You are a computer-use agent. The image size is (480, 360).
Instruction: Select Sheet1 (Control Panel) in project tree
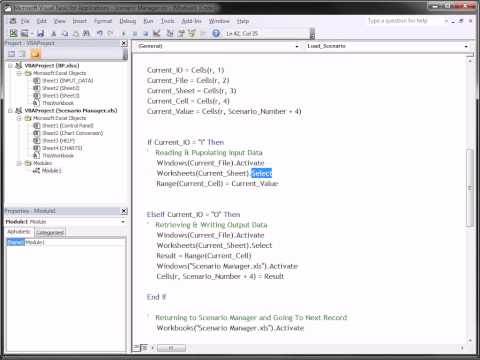coord(68,126)
